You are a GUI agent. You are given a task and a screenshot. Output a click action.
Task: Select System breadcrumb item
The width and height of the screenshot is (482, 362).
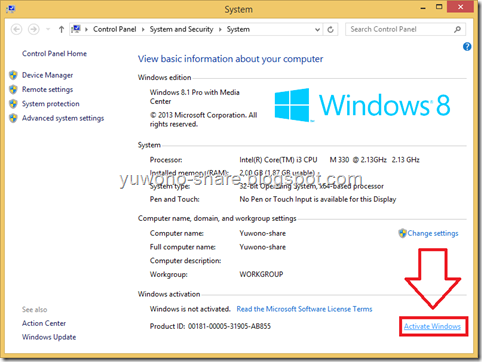point(238,29)
